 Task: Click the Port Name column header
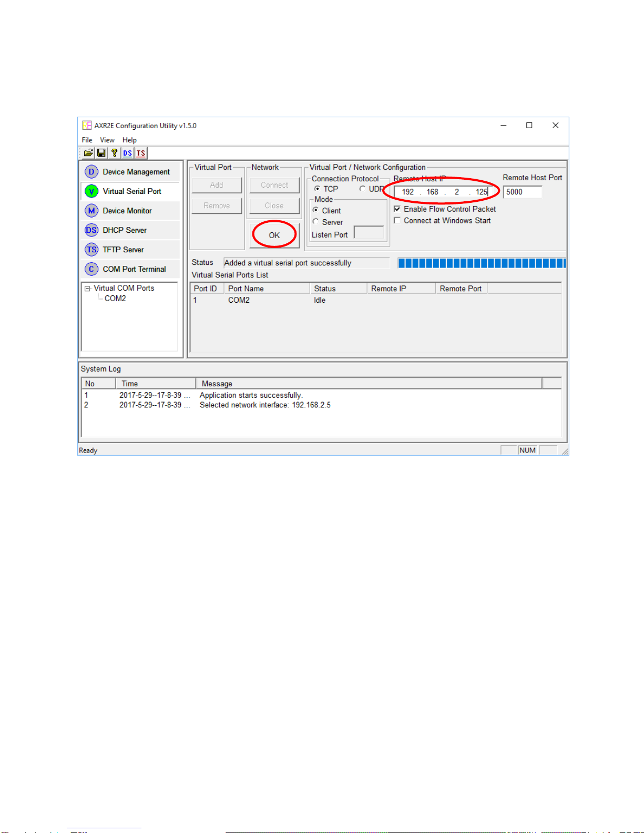tap(267, 289)
